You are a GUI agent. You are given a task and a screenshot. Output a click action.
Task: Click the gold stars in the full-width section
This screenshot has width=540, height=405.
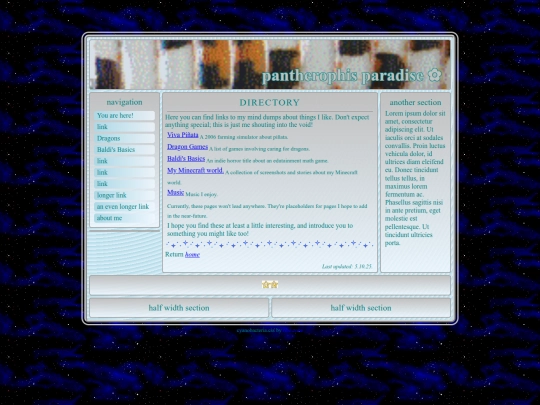click(270, 284)
